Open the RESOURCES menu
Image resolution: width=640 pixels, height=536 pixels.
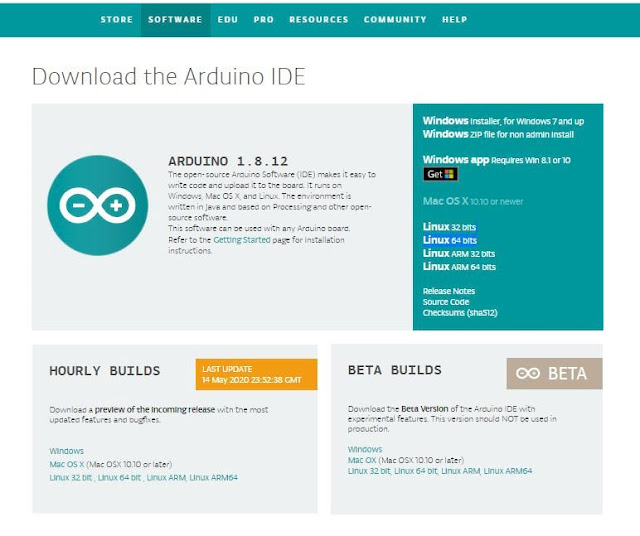coord(318,19)
